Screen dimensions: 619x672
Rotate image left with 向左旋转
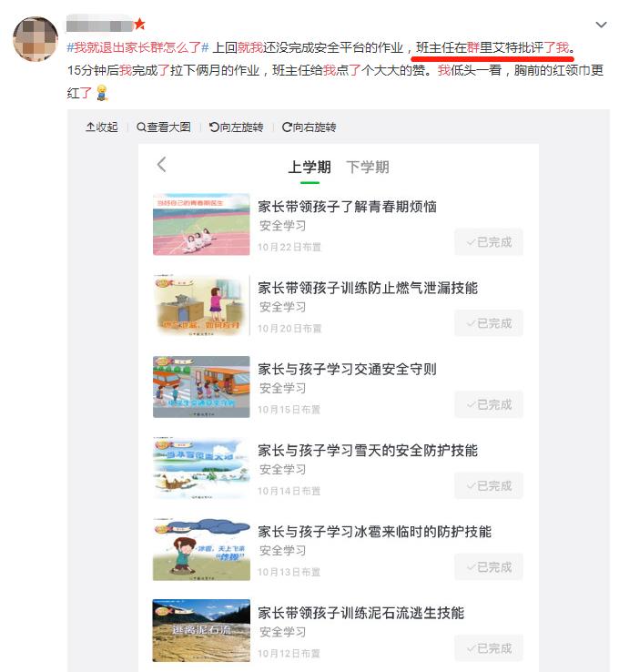tap(236, 127)
